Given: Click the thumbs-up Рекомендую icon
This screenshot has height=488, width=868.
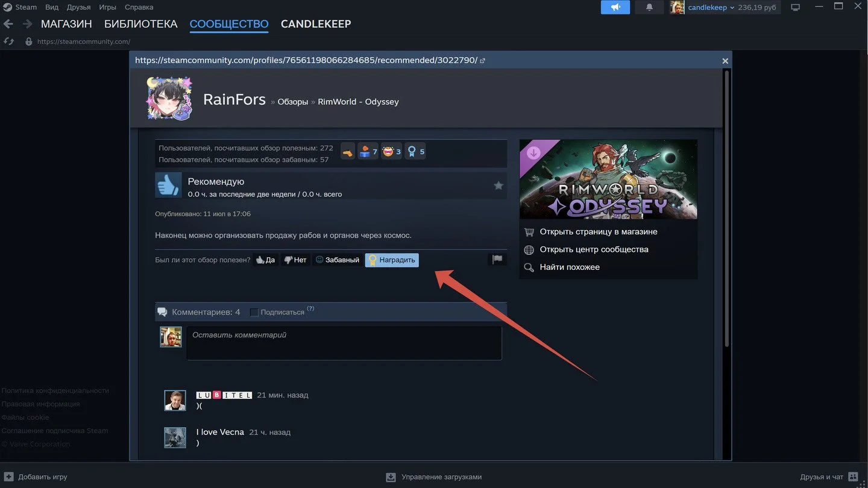Looking at the screenshot, I should click(x=168, y=186).
